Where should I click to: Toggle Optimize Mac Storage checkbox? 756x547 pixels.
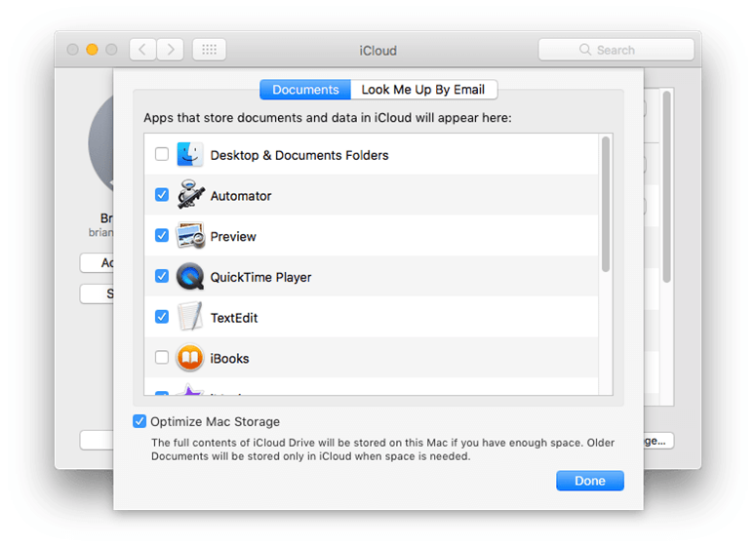click(139, 421)
